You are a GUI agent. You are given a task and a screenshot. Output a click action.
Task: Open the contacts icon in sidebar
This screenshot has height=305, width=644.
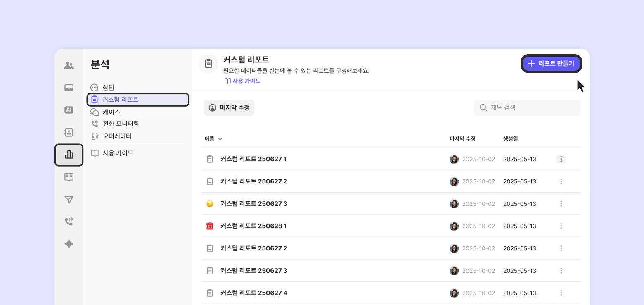pyautogui.click(x=69, y=132)
